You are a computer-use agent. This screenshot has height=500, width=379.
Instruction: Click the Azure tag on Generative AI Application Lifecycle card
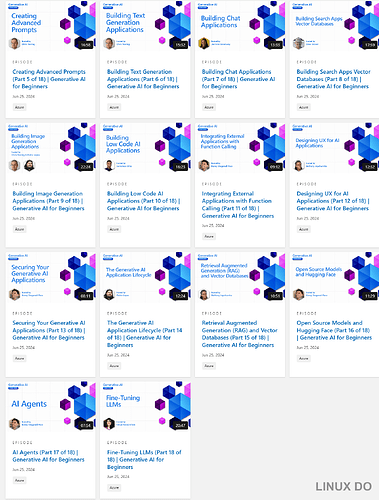tap(114, 366)
